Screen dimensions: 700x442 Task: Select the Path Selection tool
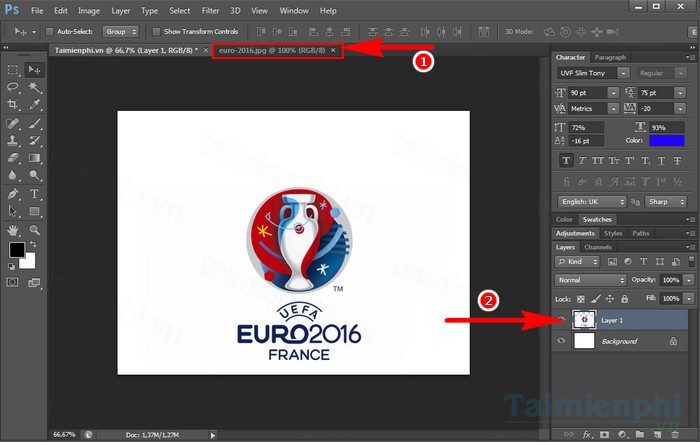coord(13,211)
